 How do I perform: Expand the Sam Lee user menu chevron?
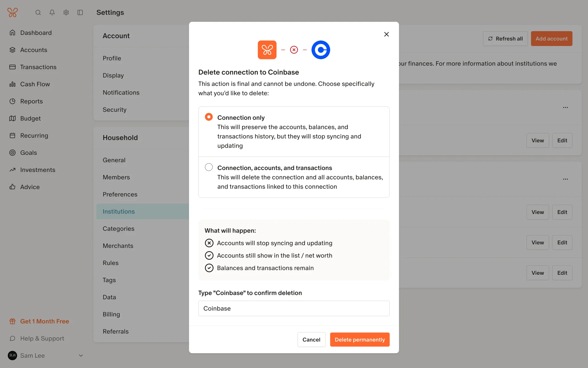pos(81,356)
